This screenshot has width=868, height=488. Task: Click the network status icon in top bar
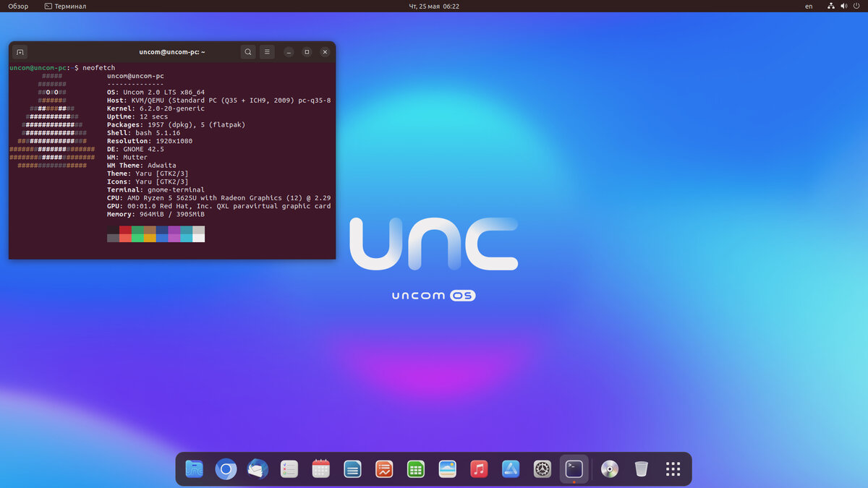tap(831, 6)
